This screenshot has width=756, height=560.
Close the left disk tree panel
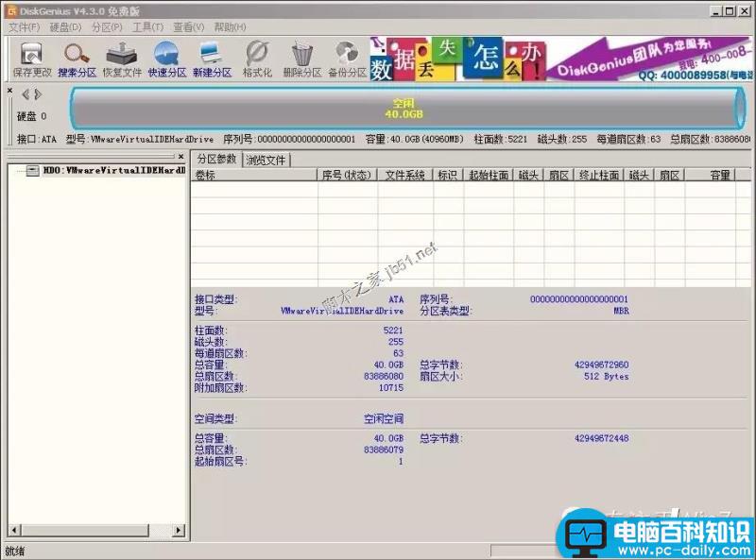pyautogui.click(x=180, y=157)
